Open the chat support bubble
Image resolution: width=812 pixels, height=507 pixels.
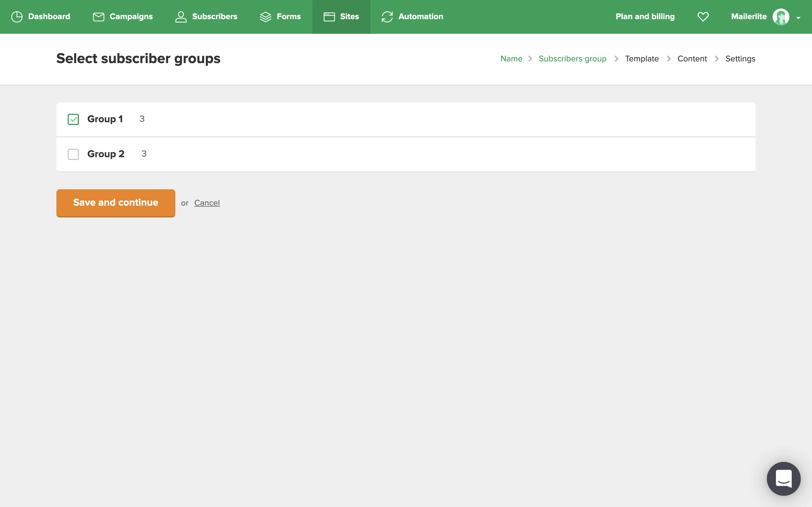tap(784, 479)
